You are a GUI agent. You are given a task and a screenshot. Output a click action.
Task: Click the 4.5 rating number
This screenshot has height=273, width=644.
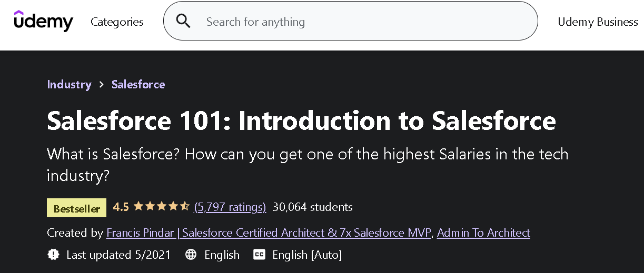121,207
